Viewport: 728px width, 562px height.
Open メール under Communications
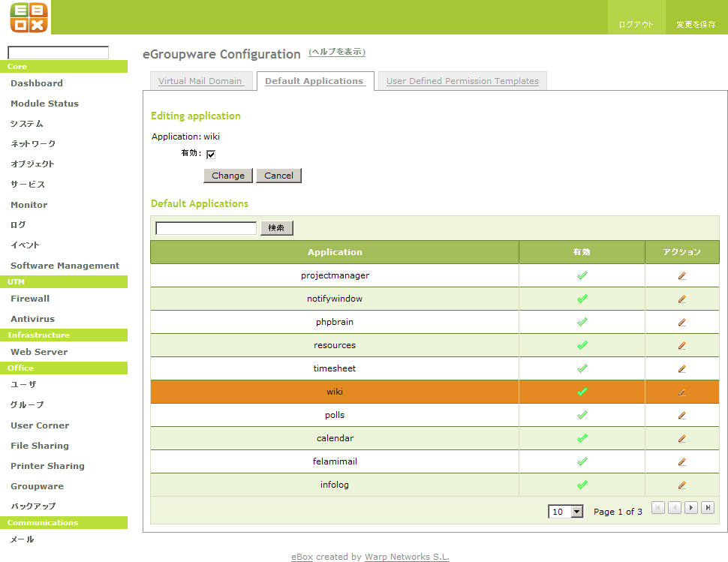[22, 539]
